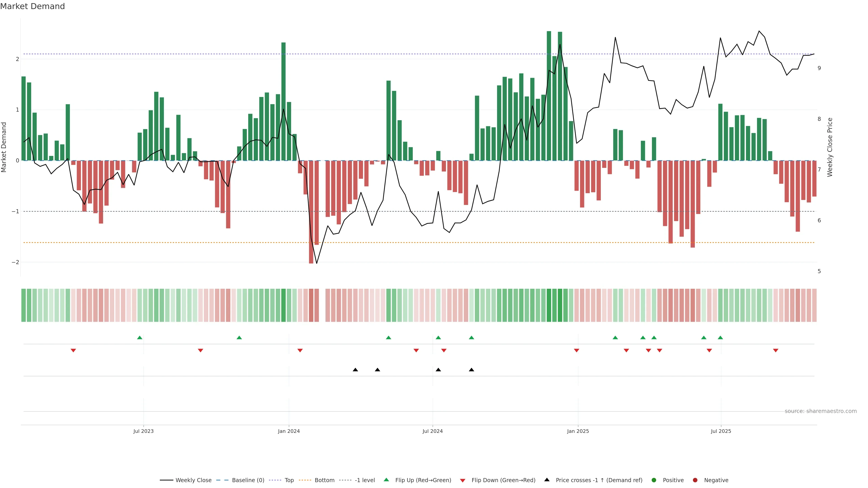Viewport: 868px width, 488px height.
Task: Click the Positive green dot legend
Action: pyautogui.click(x=654, y=480)
